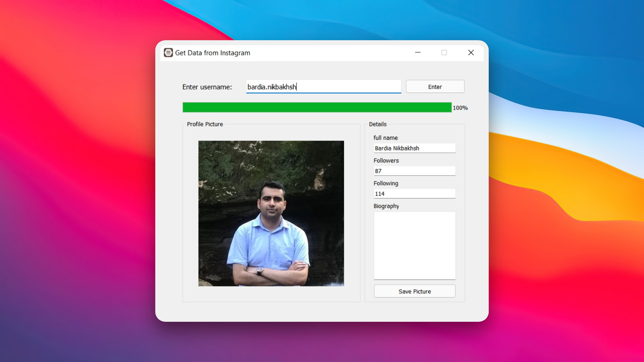Click the Save Picture button
Viewport: 644px width, 362px height.
[415, 291]
